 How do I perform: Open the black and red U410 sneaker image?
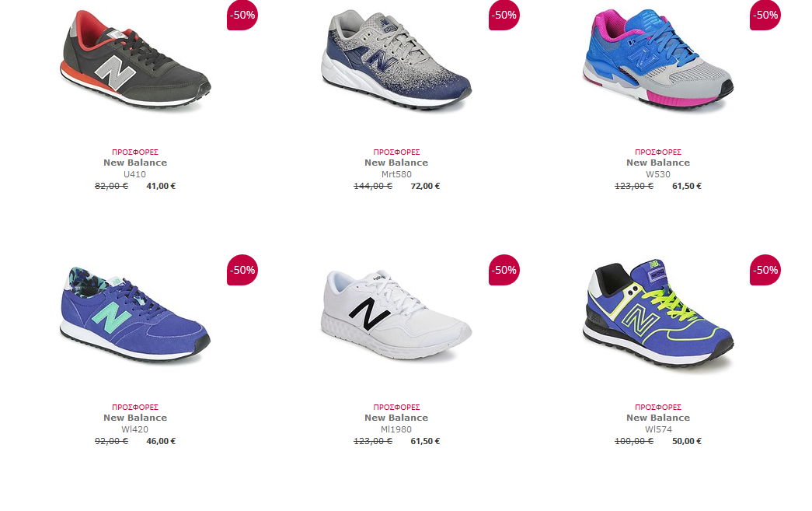pyautogui.click(x=135, y=60)
